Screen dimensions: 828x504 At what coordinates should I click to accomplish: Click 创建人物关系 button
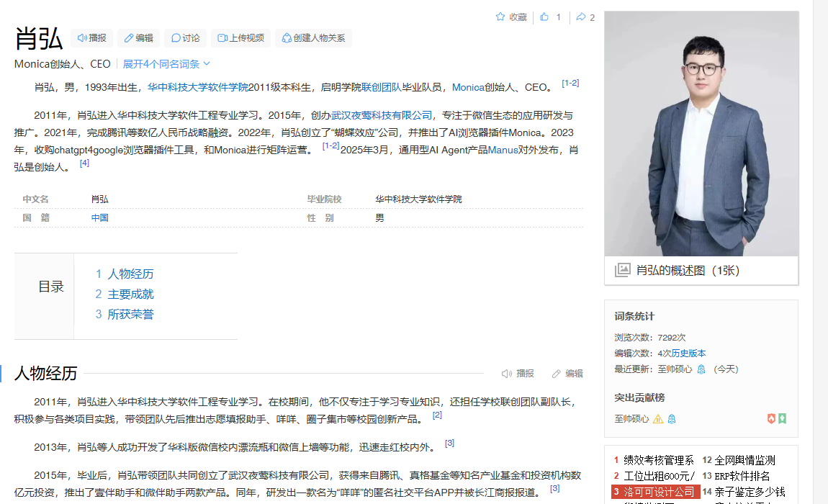313,38
